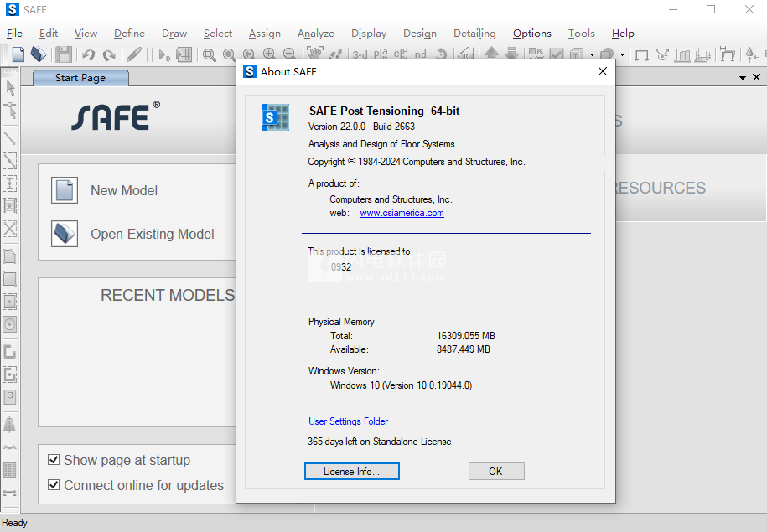Select the Draw Polygon Slab tool
Screen dimensions: 767x532
[10, 256]
